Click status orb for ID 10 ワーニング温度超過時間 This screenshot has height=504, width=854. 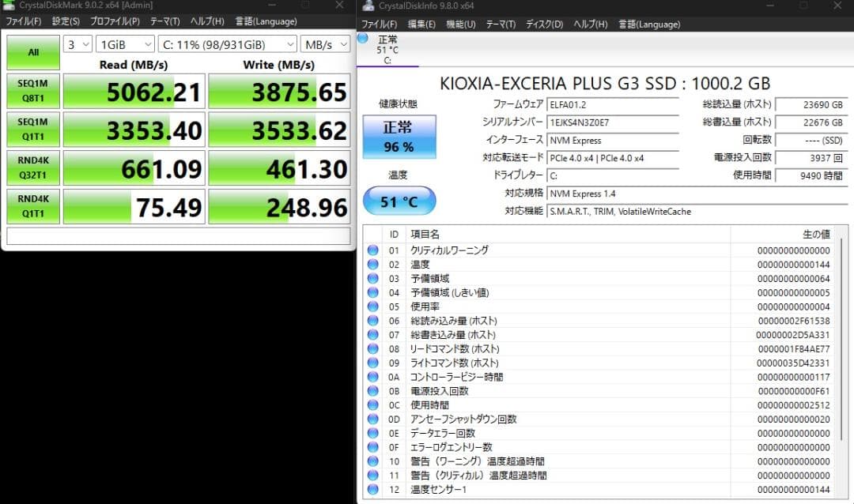point(372,461)
